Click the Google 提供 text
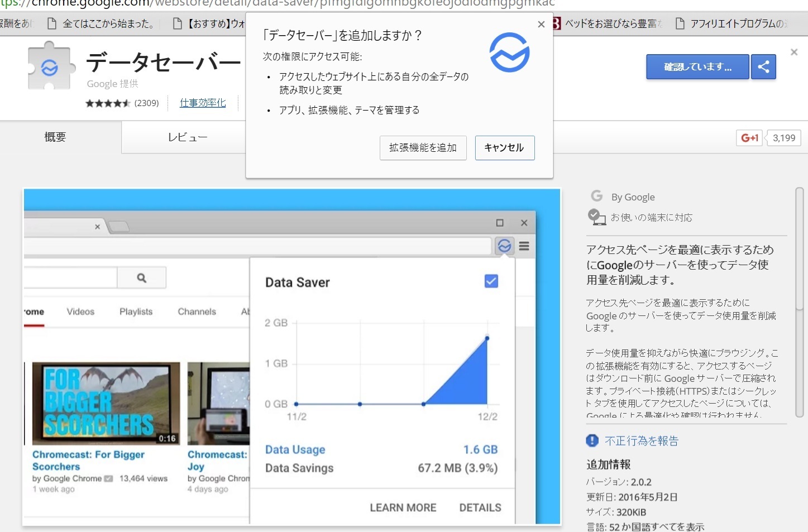This screenshot has height=532, width=808. [x=112, y=84]
